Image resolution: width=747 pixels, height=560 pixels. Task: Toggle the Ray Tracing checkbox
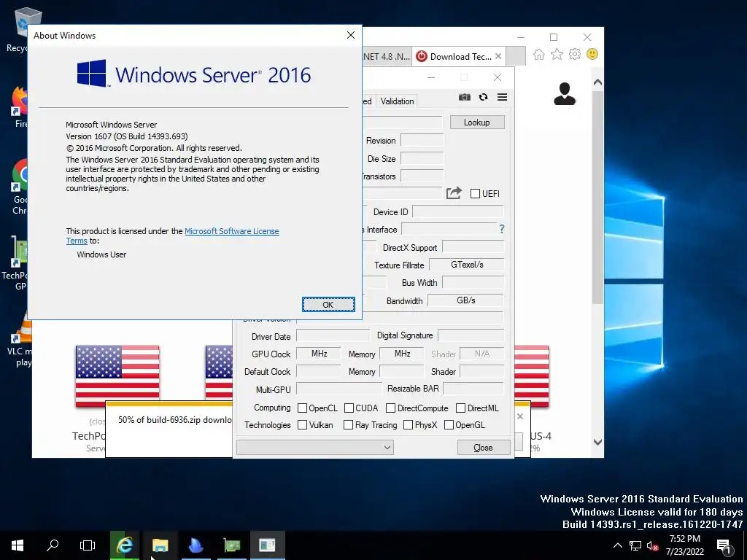[348, 425]
